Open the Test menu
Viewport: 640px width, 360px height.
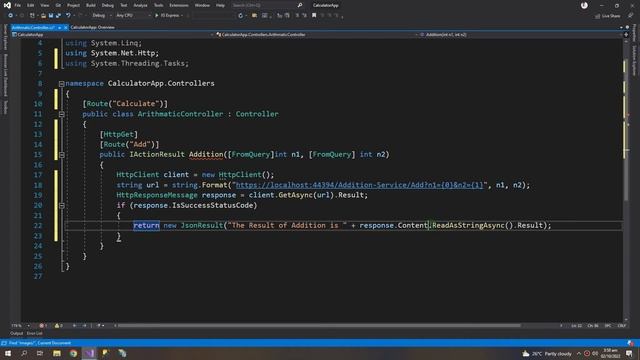[124, 5]
